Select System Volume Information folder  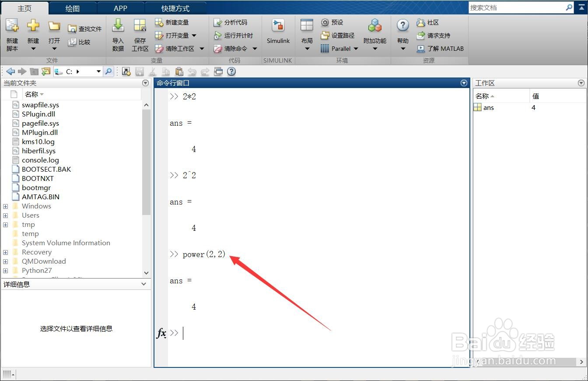[x=66, y=243]
